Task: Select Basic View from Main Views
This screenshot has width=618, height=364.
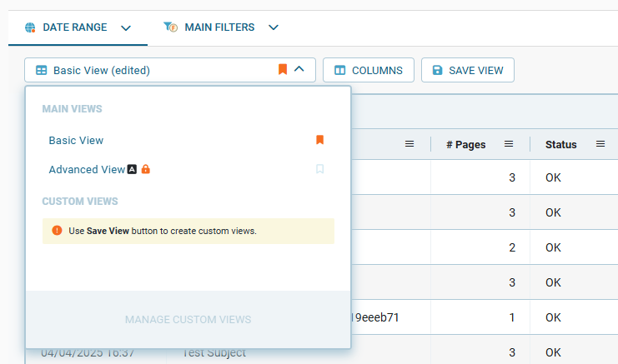Action: point(76,140)
